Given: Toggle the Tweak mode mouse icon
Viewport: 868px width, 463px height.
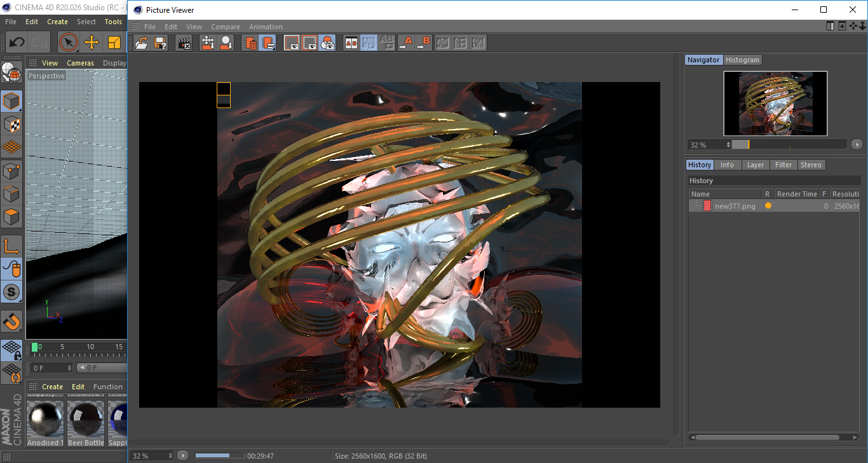Looking at the screenshot, I should tap(11, 269).
